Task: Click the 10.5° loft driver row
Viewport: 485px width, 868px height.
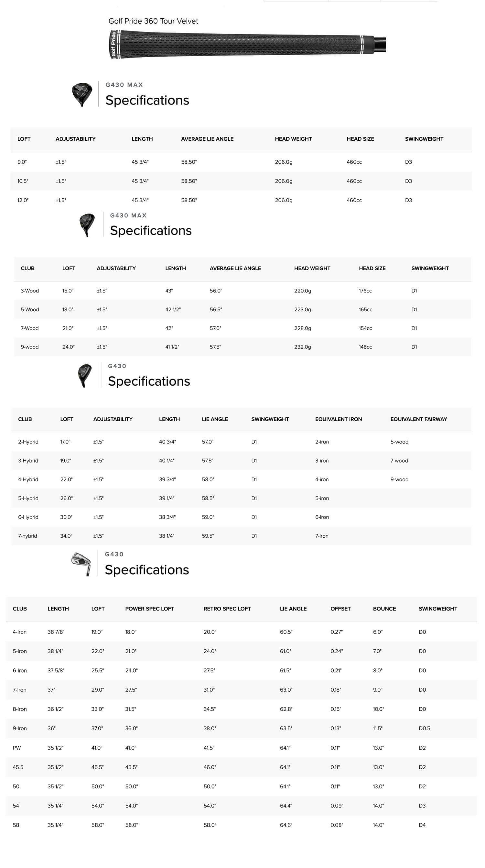Action: pyautogui.click(x=241, y=181)
